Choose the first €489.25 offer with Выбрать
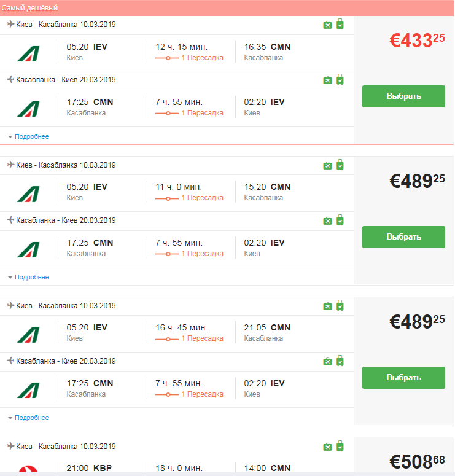This screenshot has height=476, width=455. tap(403, 237)
